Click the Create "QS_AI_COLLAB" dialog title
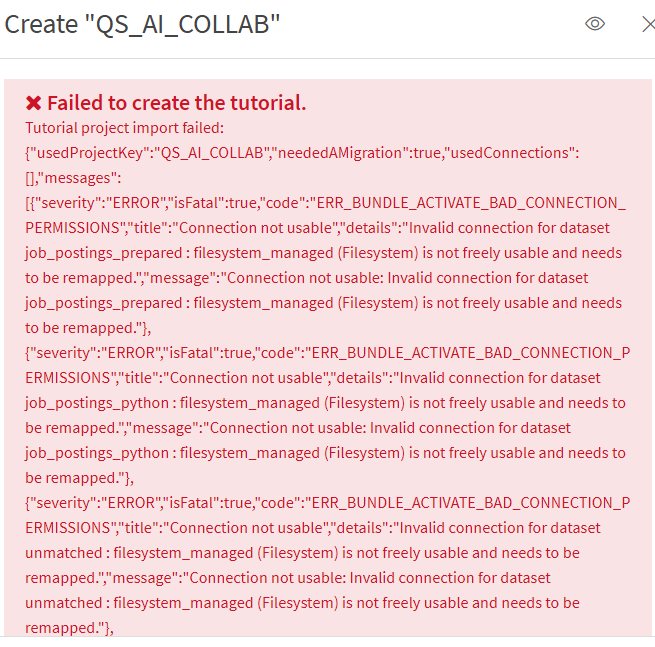655x647 pixels. click(x=142, y=25)
